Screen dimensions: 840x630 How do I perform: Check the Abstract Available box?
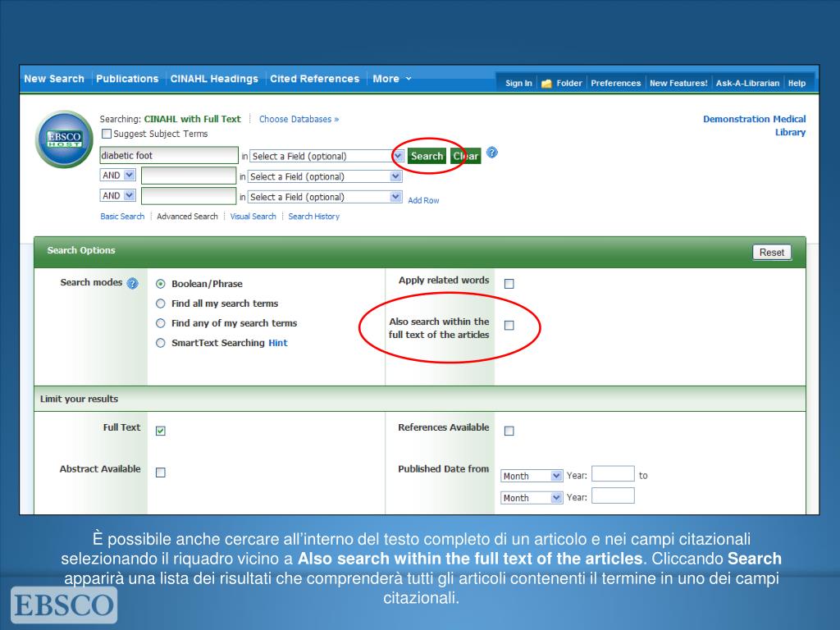(160, 472)
